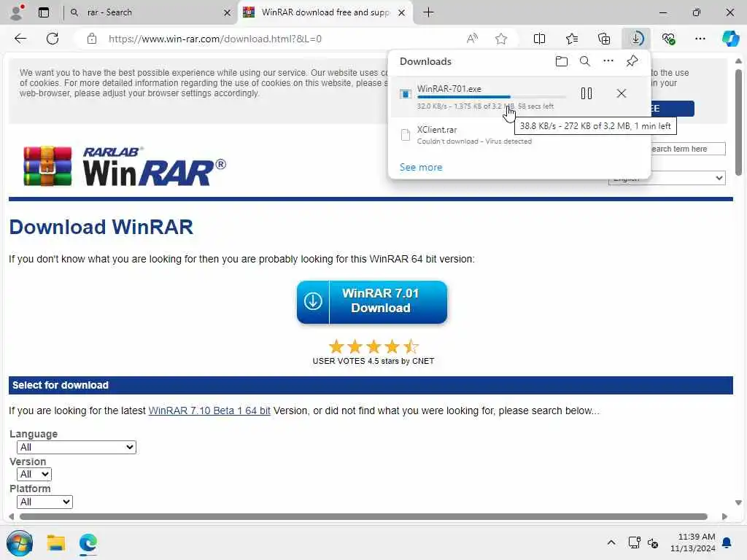
Task: Click the Edge taskbar icon
Action: tap(88, 542)
